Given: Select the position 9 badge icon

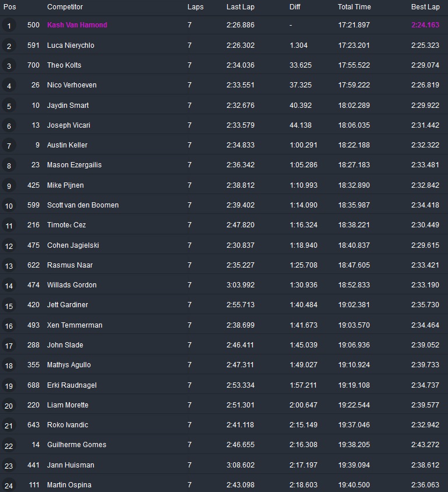Looking at the screenshot, I should pos(9,186).
